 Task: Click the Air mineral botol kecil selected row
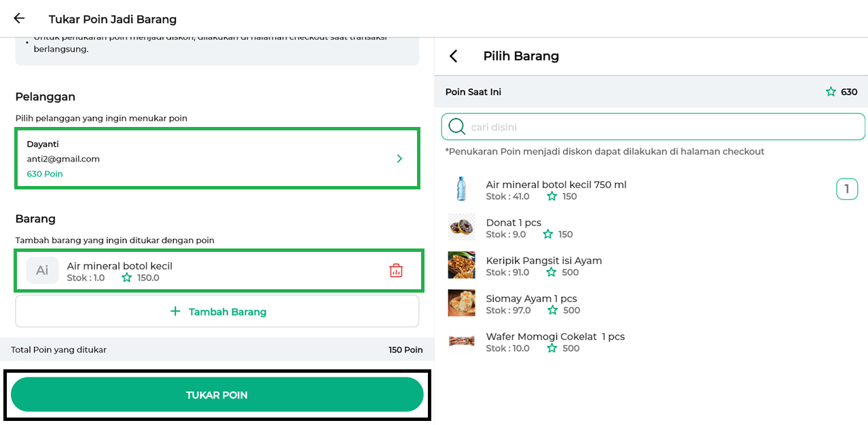204,270
